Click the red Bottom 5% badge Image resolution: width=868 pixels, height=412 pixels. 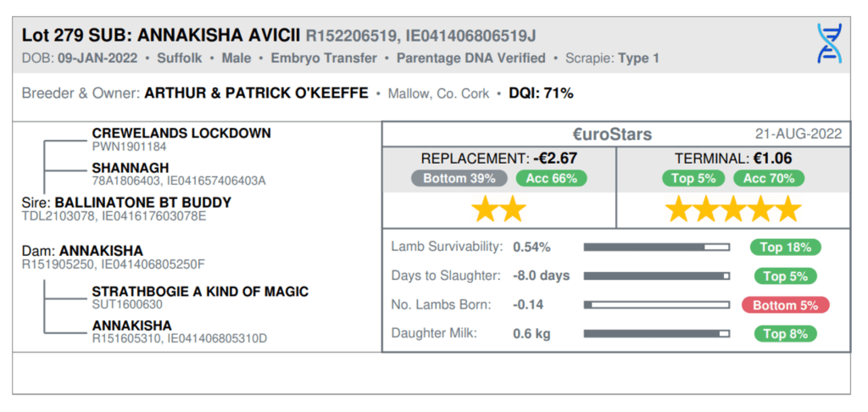point(785,305)
